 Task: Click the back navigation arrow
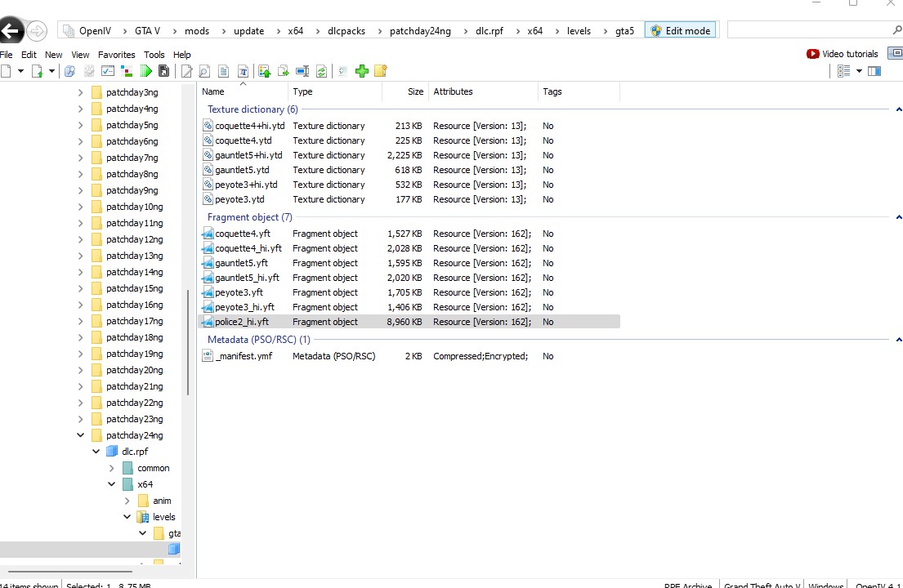coord(11,30)
